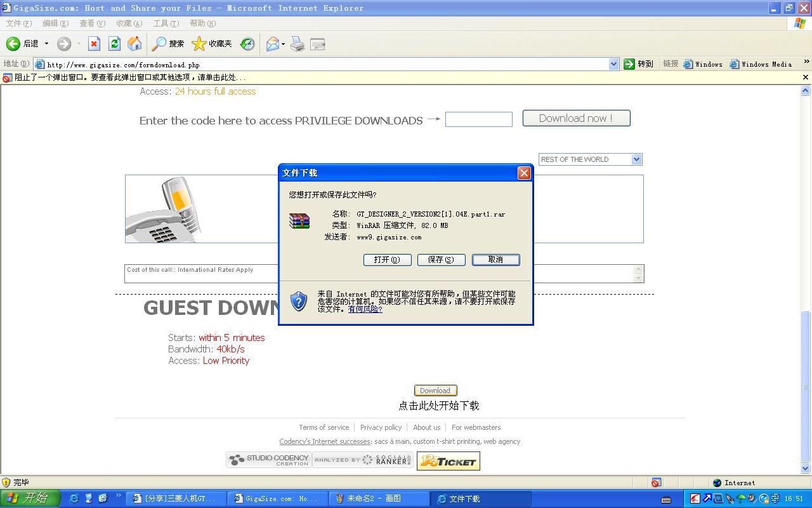This screenshot has height=508, width=812.
Task: Expand the Back button history arrow
Action: tap(46, 44)
